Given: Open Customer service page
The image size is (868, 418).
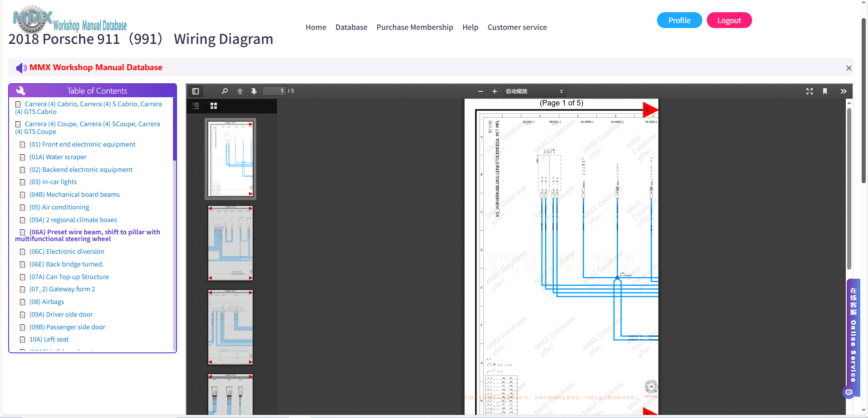Looking at the screenshot, I should 517,27.
